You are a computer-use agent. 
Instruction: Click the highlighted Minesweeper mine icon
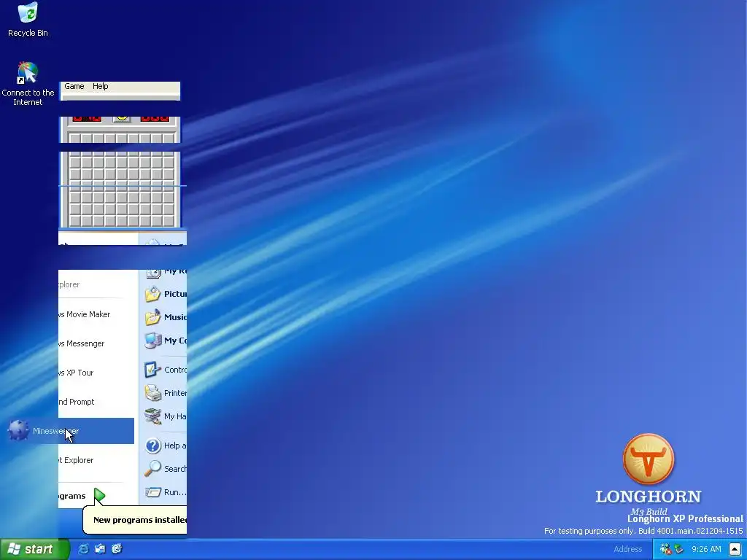coord(18,430)
